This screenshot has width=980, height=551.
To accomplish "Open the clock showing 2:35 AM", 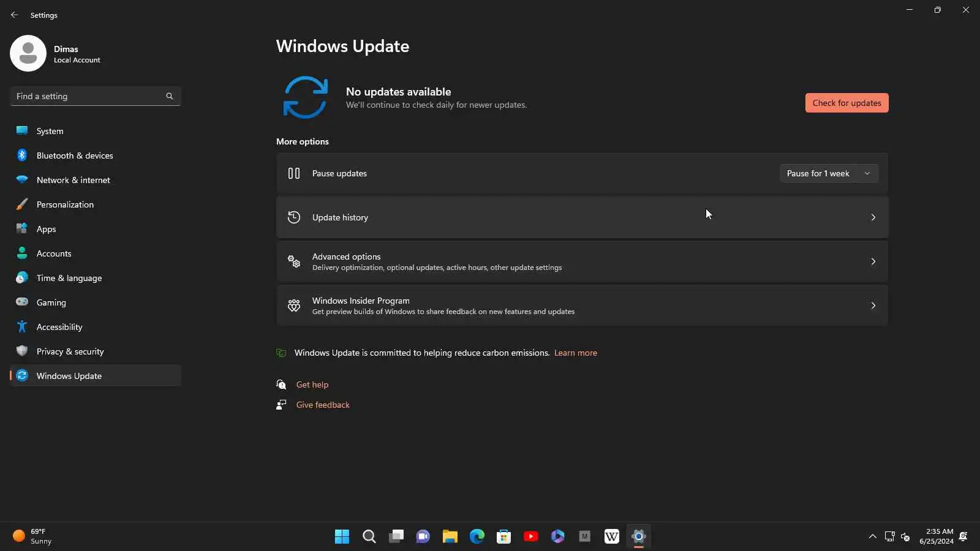I will [936, 536].
